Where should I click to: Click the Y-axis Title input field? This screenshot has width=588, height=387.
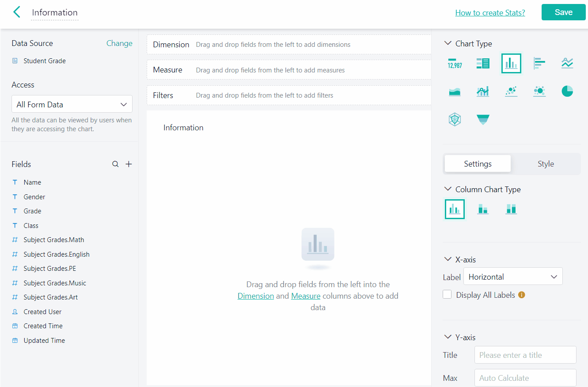pyautogui.click(x=525, y=355)
